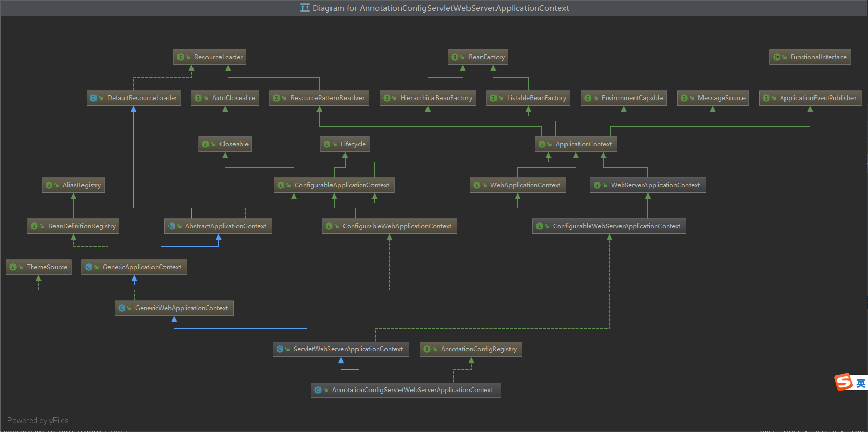Click interface icon on ResourceLoader node
This screenshot has height=432, width=868.
(181, 57)
